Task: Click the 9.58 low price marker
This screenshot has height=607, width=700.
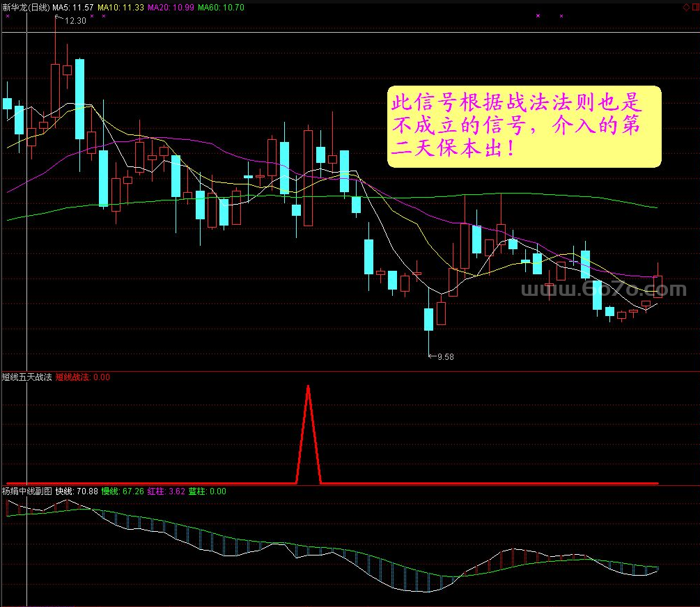Action: [443, 356]
